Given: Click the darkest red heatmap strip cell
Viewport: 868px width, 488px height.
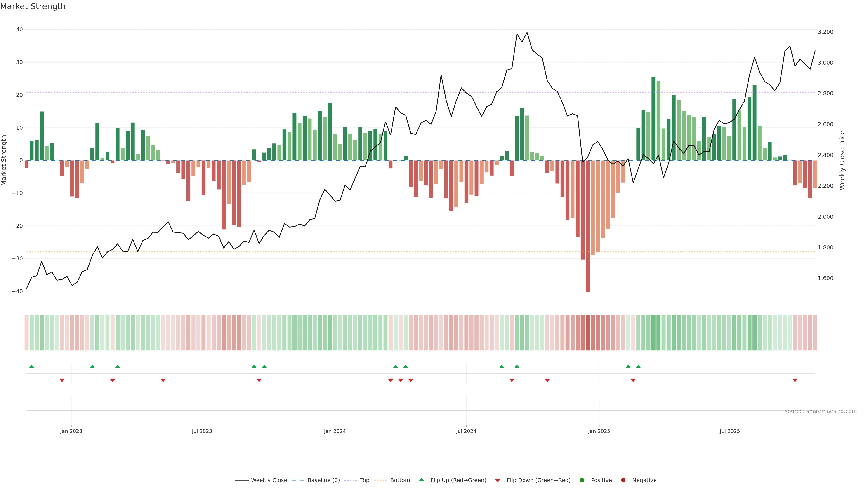Looking at the screenshot, I should [x=588, y=333].
